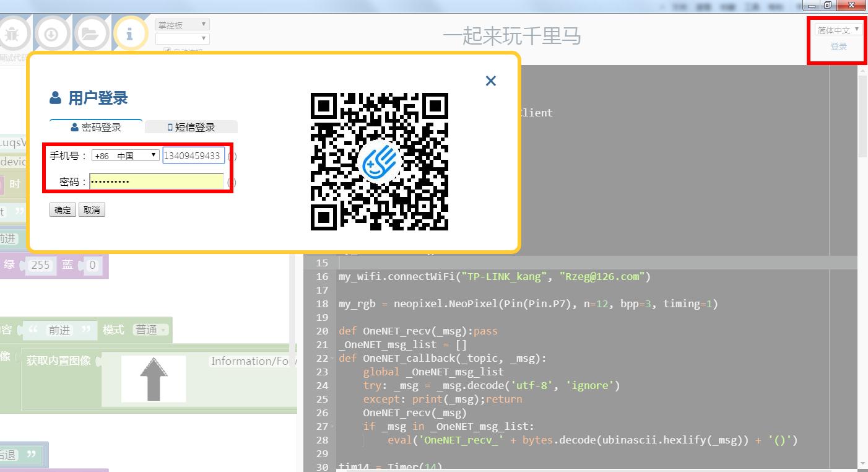Open the 简体中文 language dropdown
Image resolution: width=868 pixels, height=472 pixels.
pyautogui.click(x=838, y=30)
